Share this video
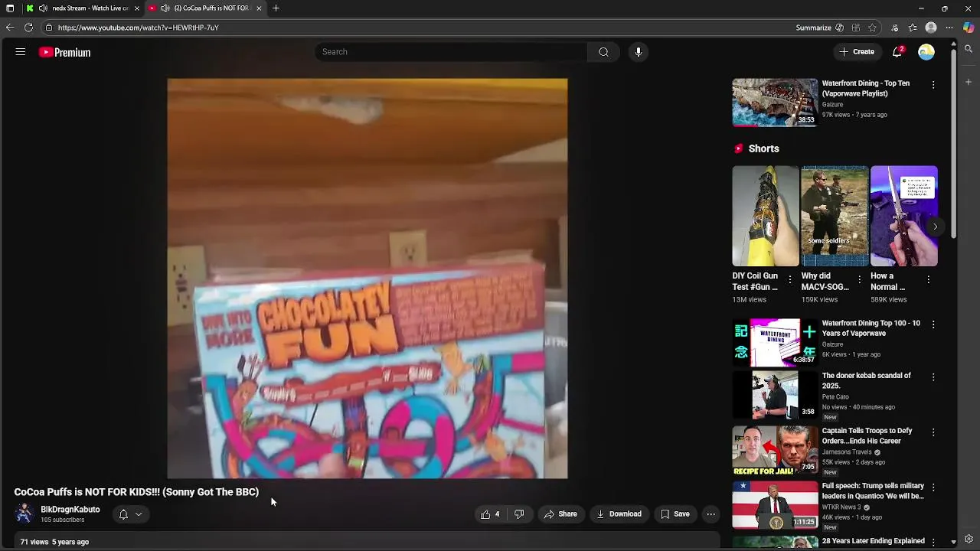 coord(560,514)
